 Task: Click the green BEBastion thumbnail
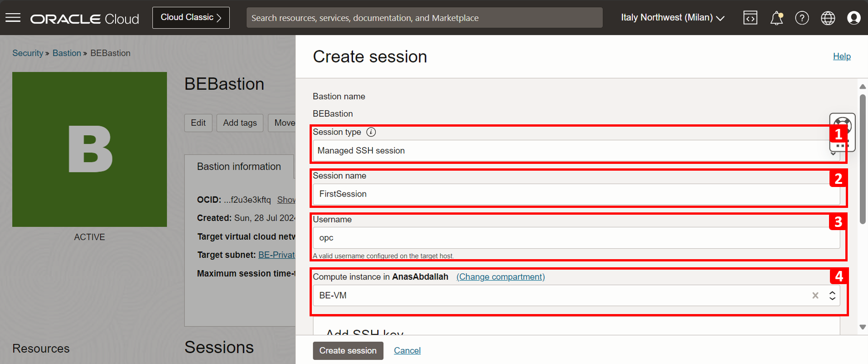[89, 149]
